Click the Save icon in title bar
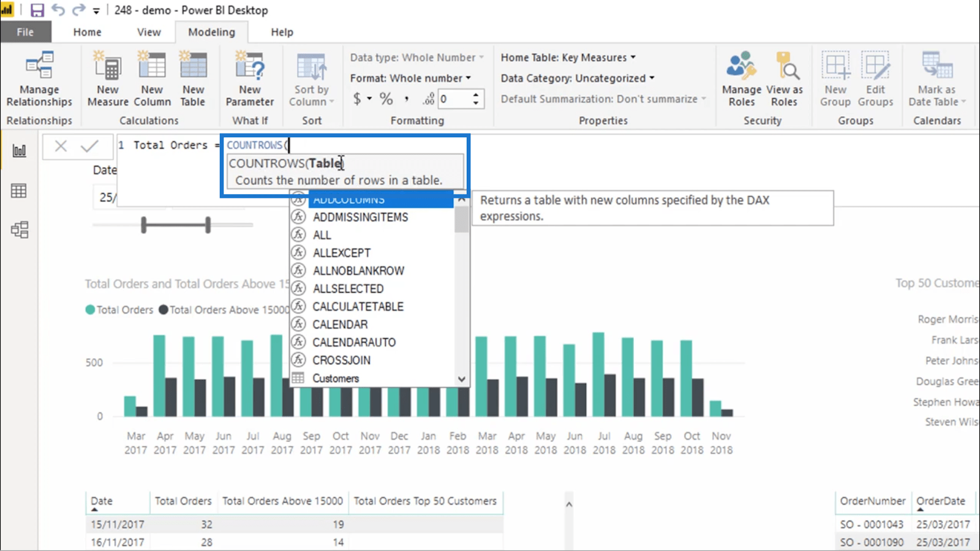Viewport: 980px width, 551px height. [37, 10]
